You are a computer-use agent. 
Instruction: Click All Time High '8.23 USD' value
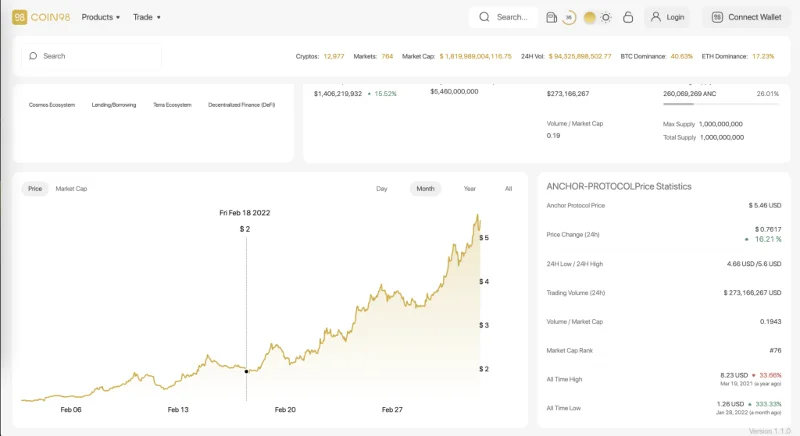(734, 375)
